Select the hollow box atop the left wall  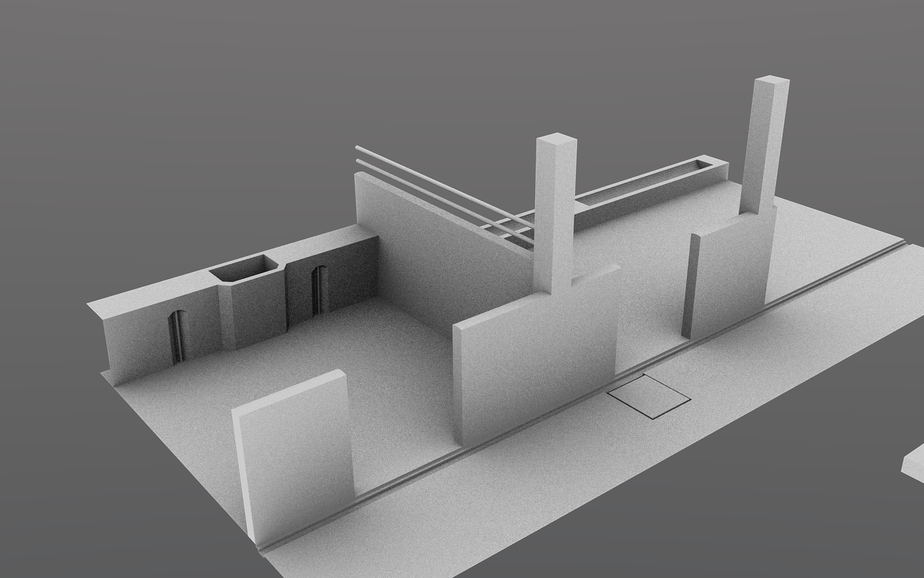pyautogui.click(x=245, y=268)
